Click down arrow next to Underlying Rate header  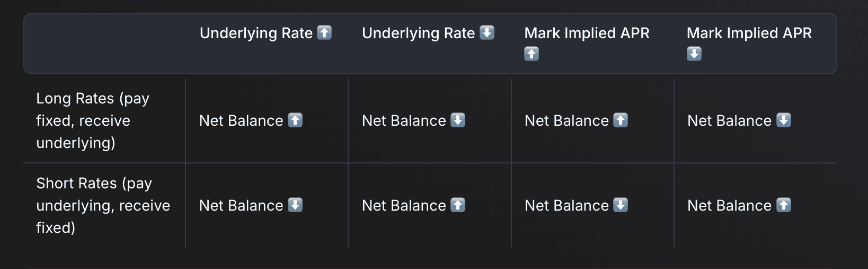487,32
